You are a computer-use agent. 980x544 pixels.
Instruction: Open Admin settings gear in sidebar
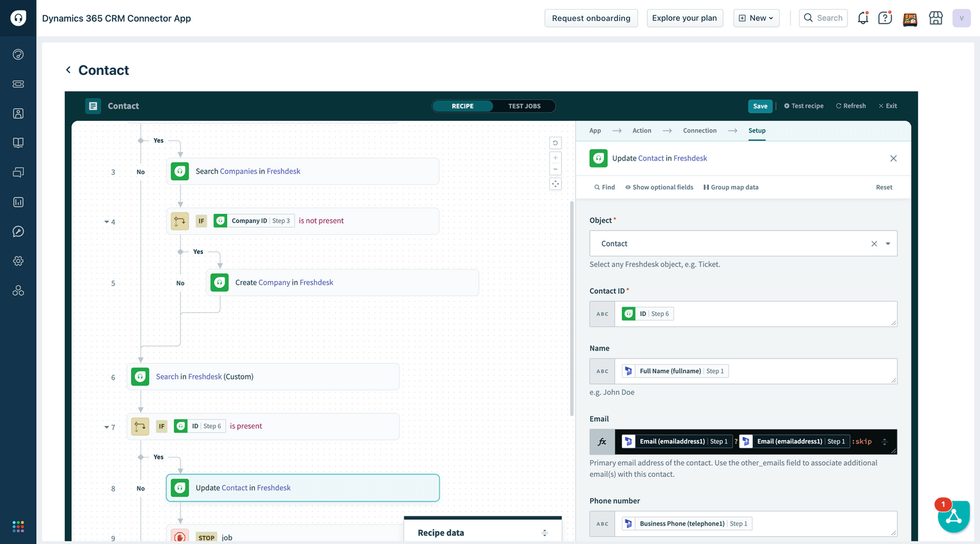click(x=18, y=261)
